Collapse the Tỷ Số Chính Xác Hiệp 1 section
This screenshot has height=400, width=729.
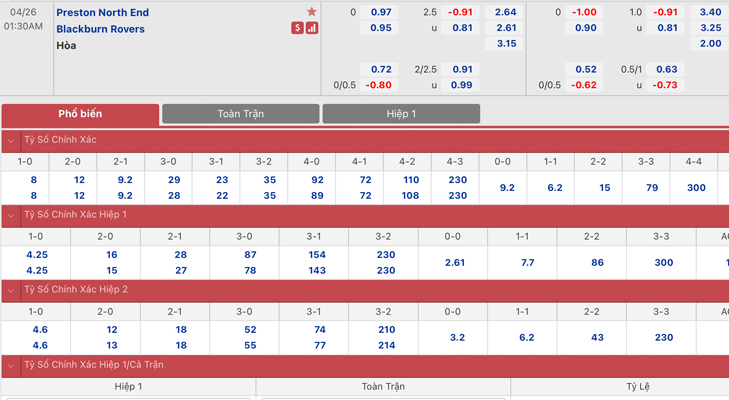pyautogui.click(x=11, y=215)
